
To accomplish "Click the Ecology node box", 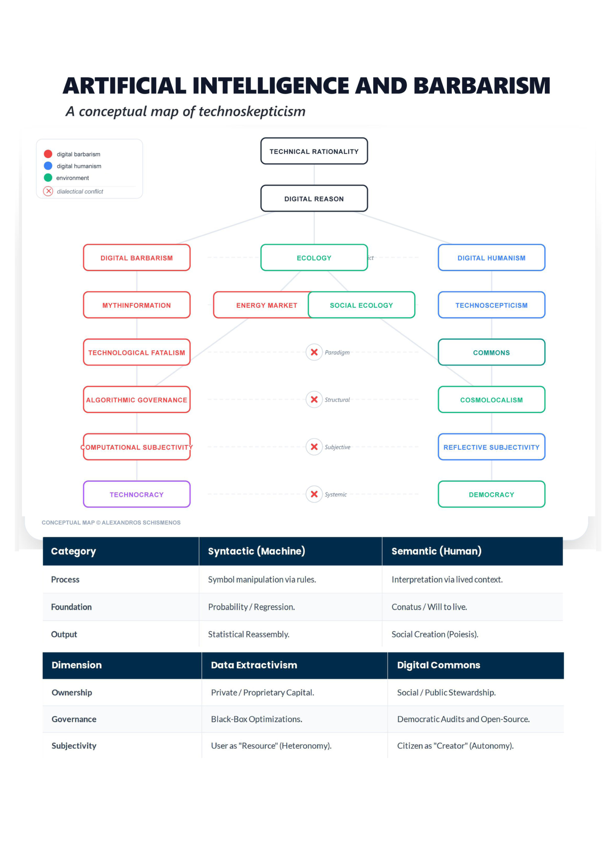I will tap(314, 258).
